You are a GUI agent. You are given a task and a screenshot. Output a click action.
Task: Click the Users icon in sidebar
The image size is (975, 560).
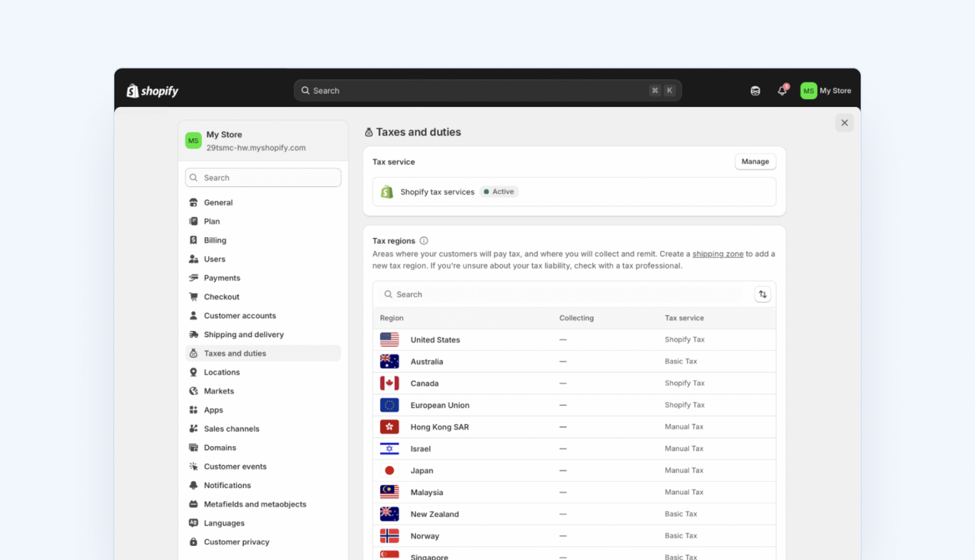pos(193,259)
